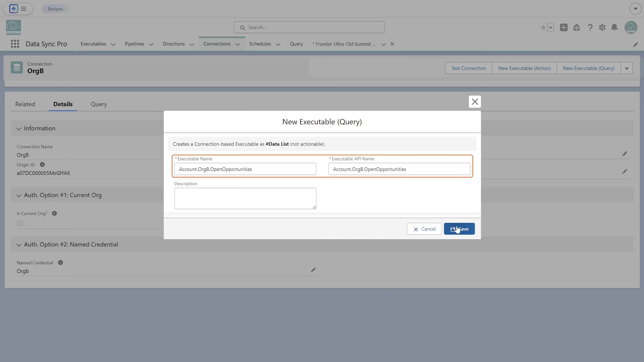
Task: Click the Test Connection button
Action: pos(469,68)
